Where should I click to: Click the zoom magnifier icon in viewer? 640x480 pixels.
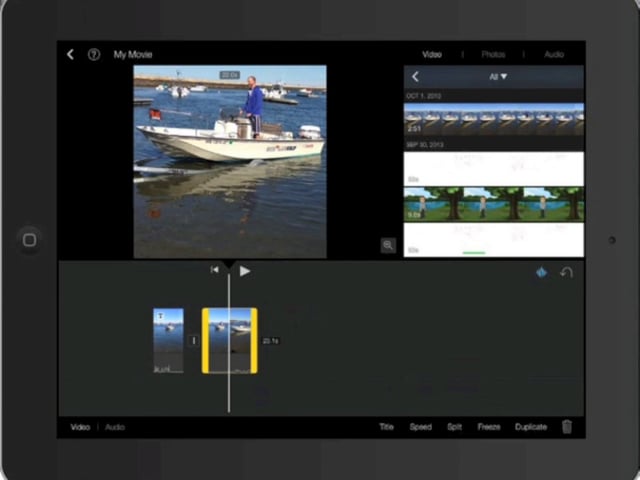[x=388, y=245]
